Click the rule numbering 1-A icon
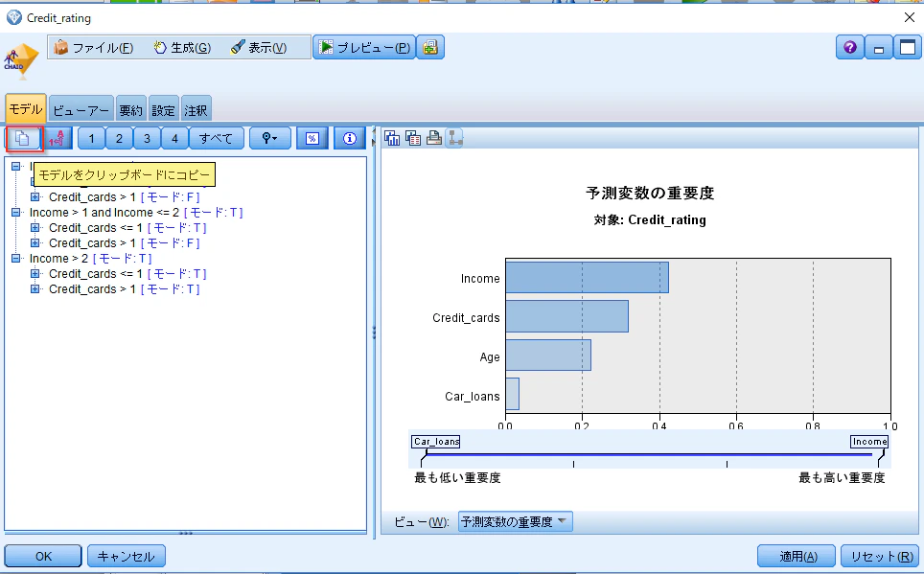This screenshot has width=924, height=574. coord(58,139)
